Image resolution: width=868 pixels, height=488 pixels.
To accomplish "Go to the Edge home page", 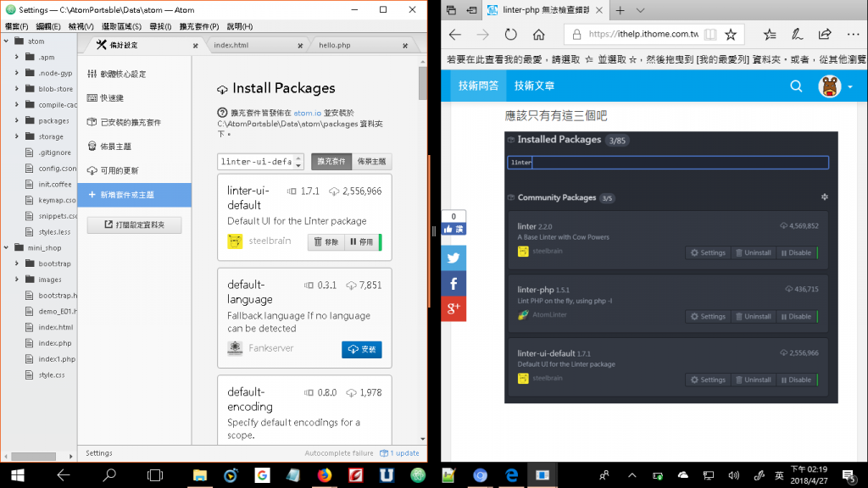I will 538,34.
